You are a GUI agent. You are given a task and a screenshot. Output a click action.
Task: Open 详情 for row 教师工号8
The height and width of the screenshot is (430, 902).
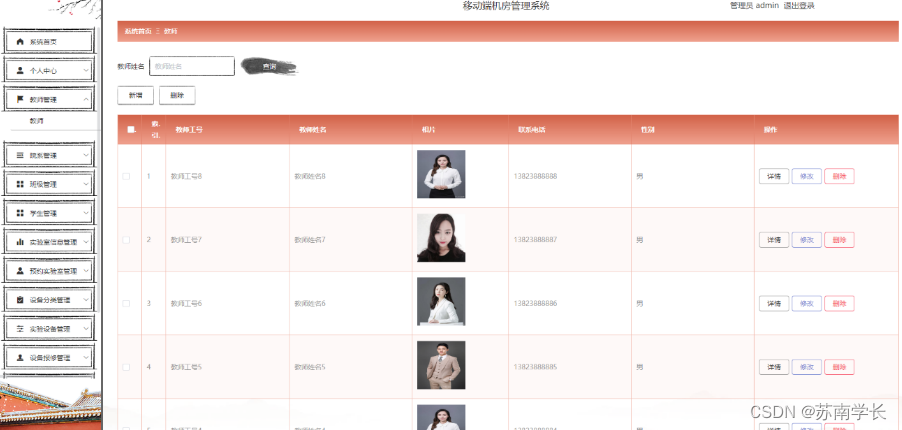tap(774, 176)
